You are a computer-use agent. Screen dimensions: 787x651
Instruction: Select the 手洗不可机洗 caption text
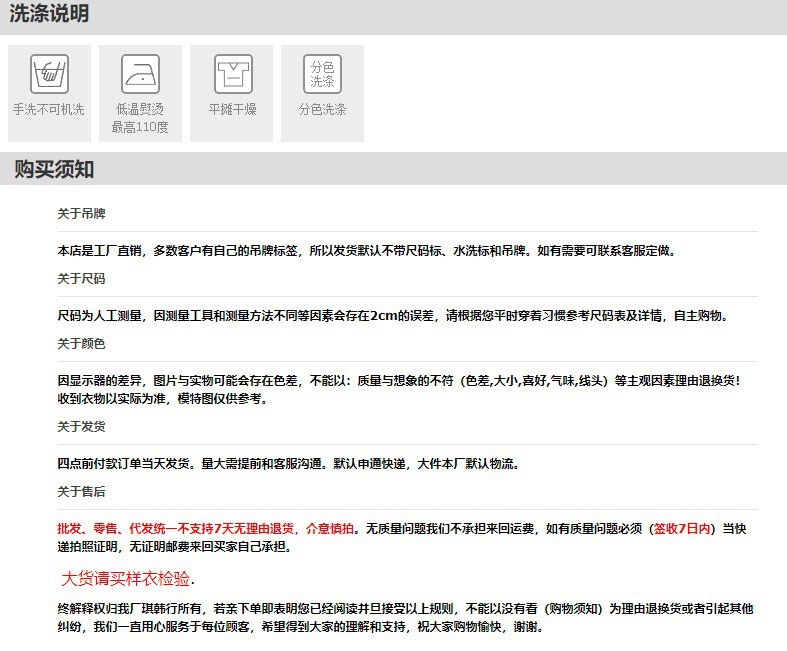48,110
